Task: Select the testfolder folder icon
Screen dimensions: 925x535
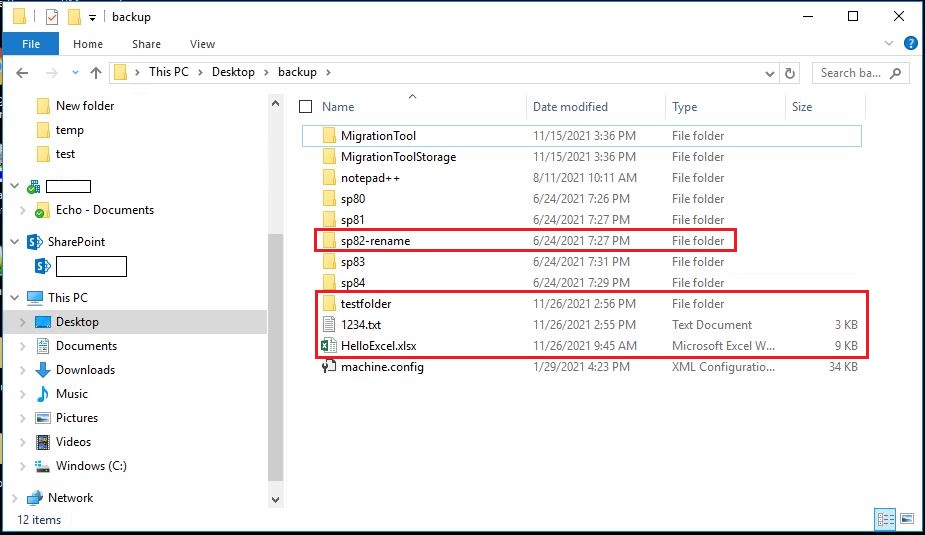Action: click(x=329, y=304)
